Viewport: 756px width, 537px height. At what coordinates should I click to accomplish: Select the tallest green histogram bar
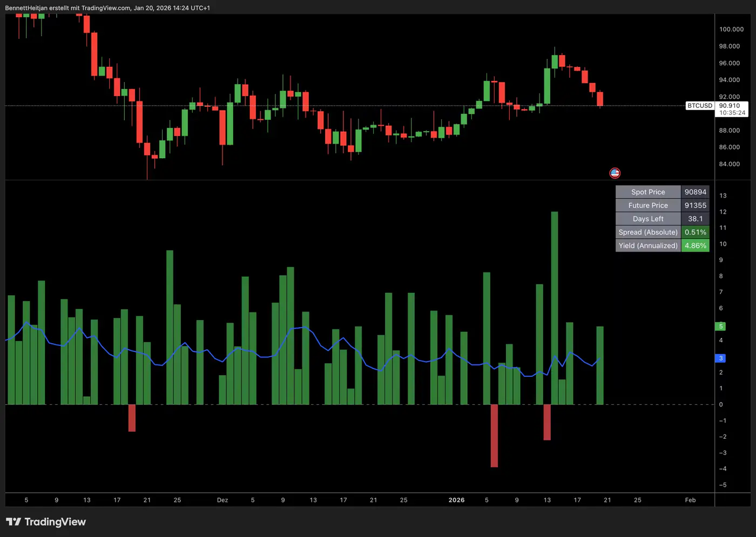555,308
